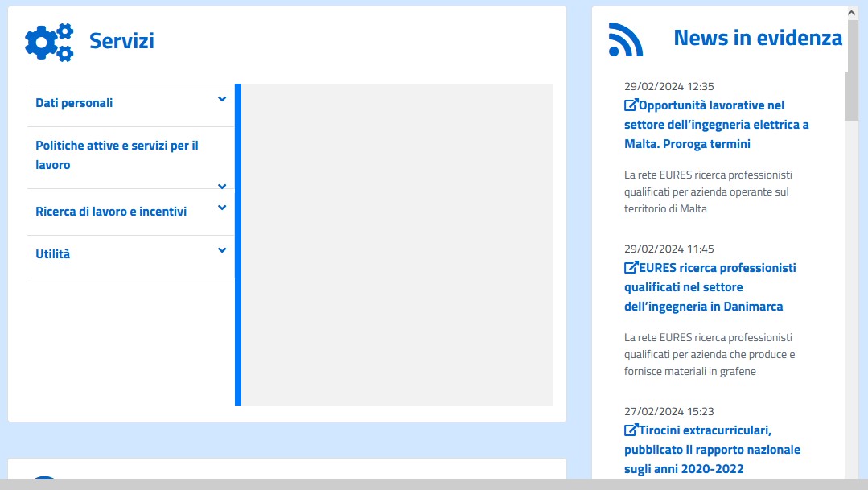Open news Tirocini extracurriculari rapporto nazionale

coord(713,450)
